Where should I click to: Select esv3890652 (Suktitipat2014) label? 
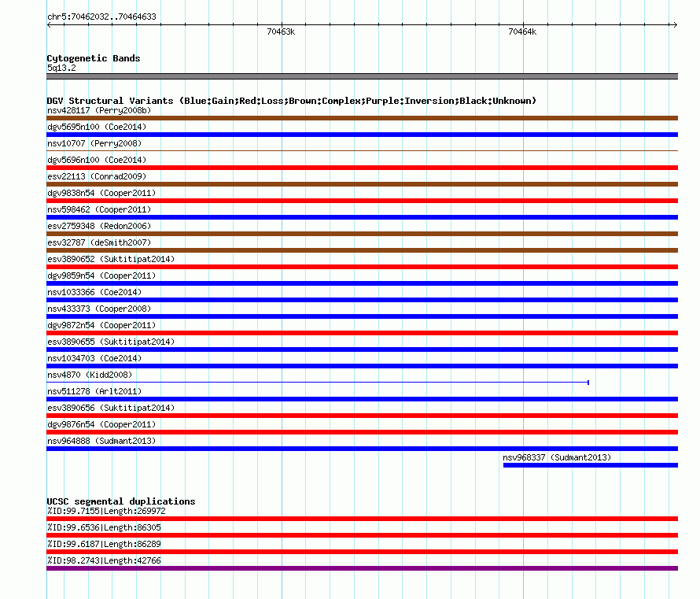[x=111, y=259]
